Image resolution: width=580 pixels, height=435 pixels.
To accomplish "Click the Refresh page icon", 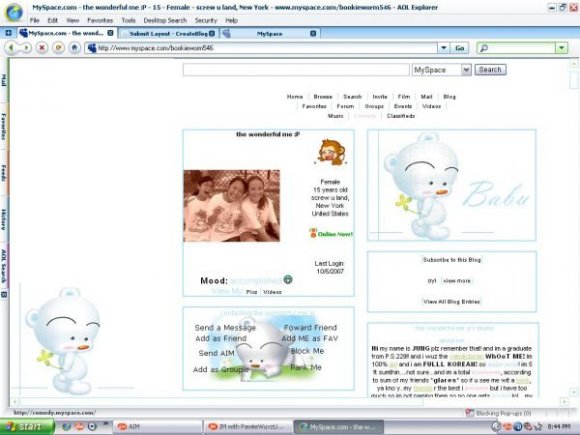I will pyautogui.click(x=58, y=48).
